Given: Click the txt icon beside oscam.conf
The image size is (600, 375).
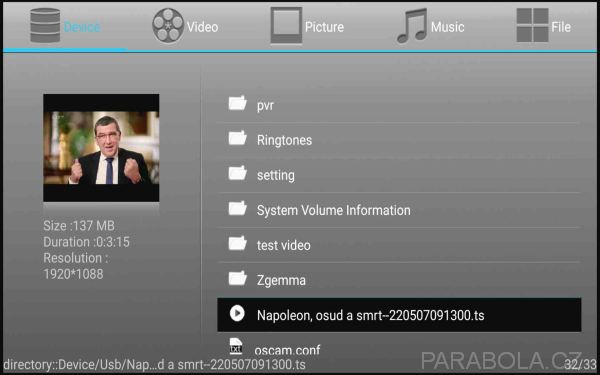Looking at the screenshot, I should [x=236, y=346].
